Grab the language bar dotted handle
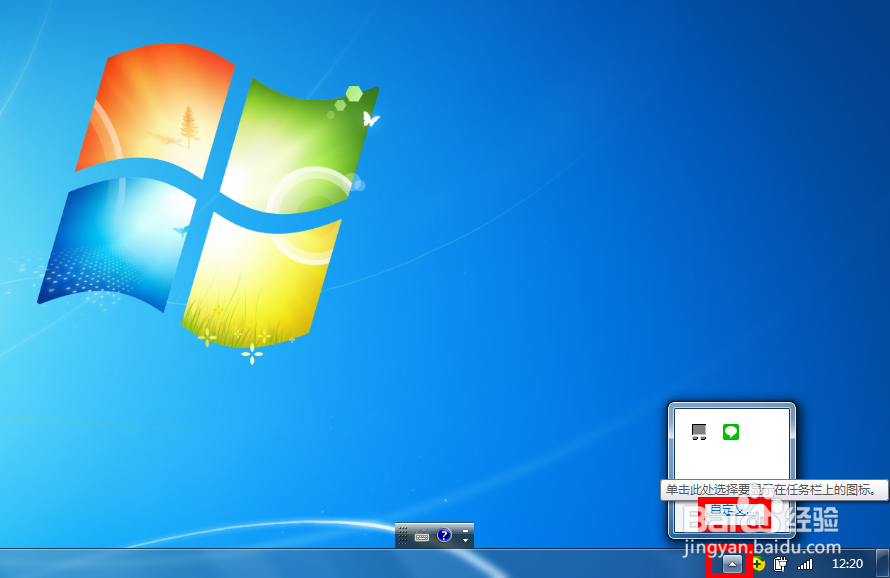The image size is (890, 578). (402, 535)
